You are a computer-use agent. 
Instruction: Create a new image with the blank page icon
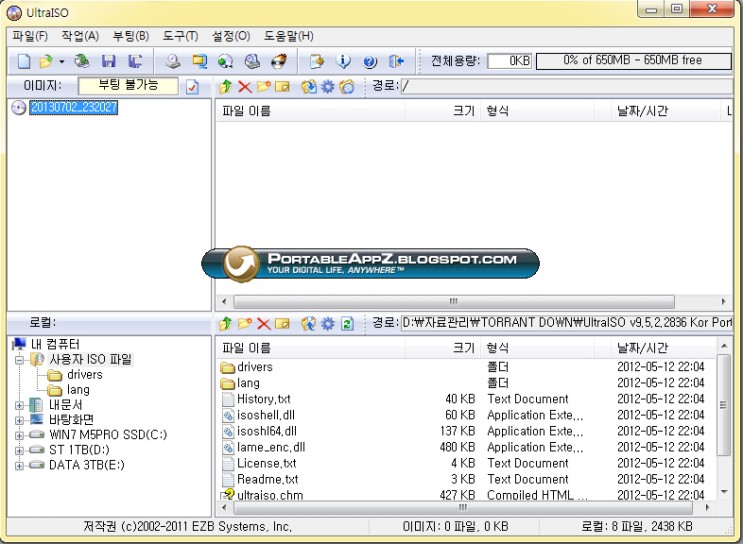click(x=24, y=61)
